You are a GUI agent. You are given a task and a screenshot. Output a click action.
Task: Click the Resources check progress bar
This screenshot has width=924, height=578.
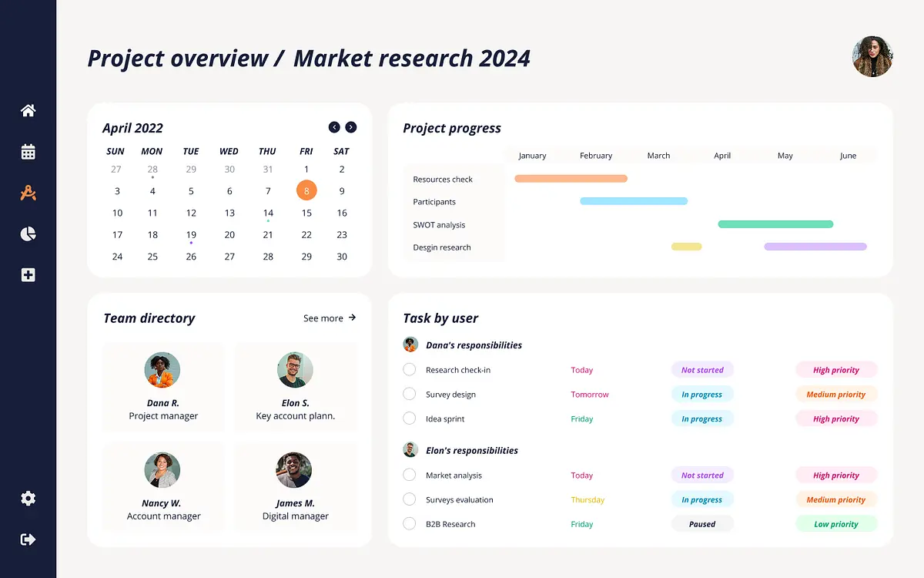tap(570, 178)
